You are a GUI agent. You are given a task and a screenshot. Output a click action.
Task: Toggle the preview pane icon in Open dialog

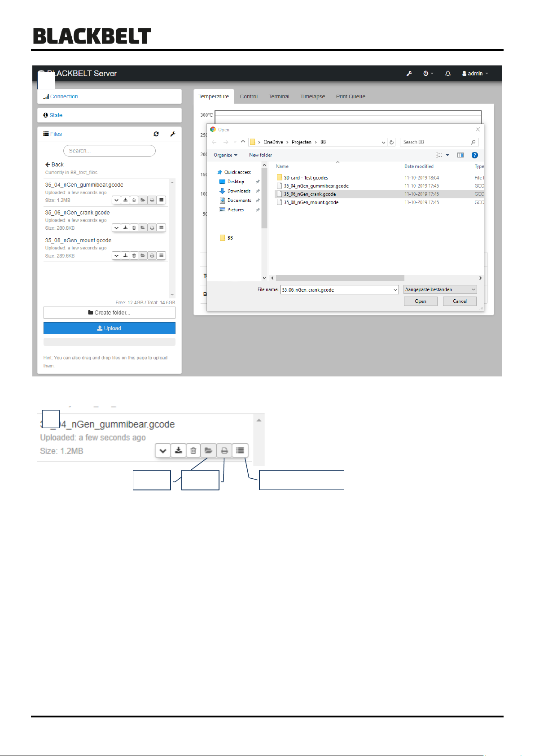coord(460,155)
